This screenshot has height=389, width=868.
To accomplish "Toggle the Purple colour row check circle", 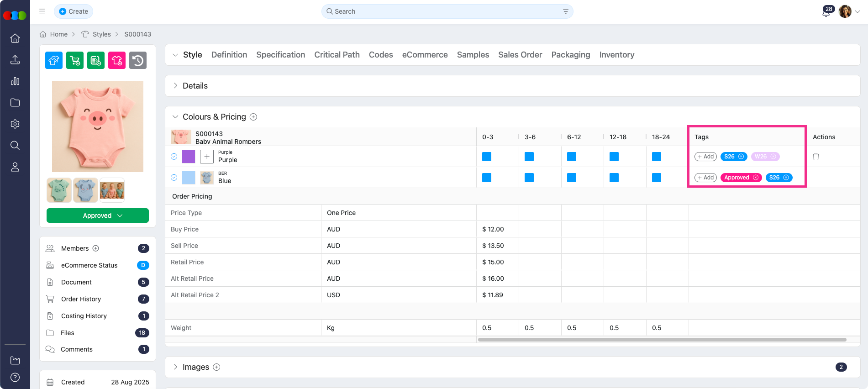I will click(174, 157).
